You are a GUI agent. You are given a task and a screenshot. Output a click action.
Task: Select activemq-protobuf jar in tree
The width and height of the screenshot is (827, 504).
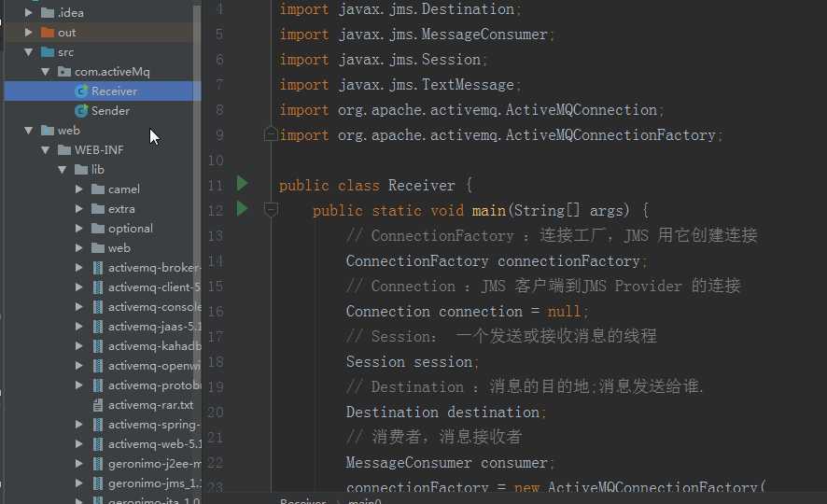coord(154,385)
